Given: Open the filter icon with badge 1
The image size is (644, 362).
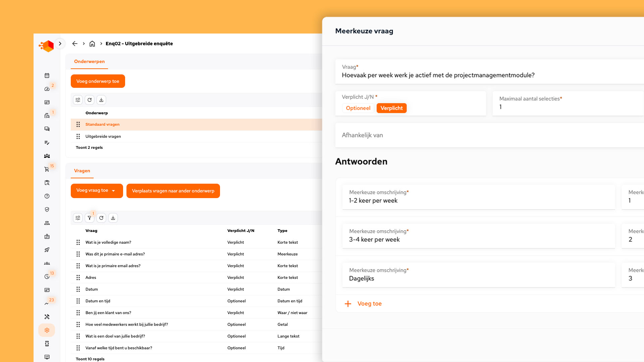Looking at the screenshot, I should coord(90,218).
